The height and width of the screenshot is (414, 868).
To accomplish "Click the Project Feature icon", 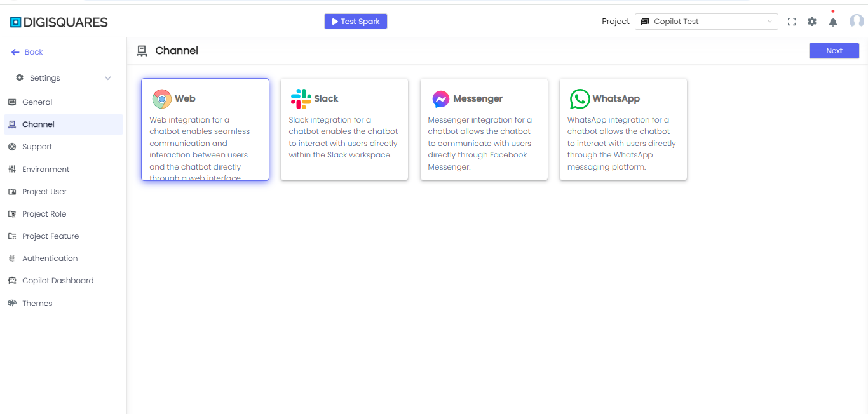I will click(x=12, y=236).
